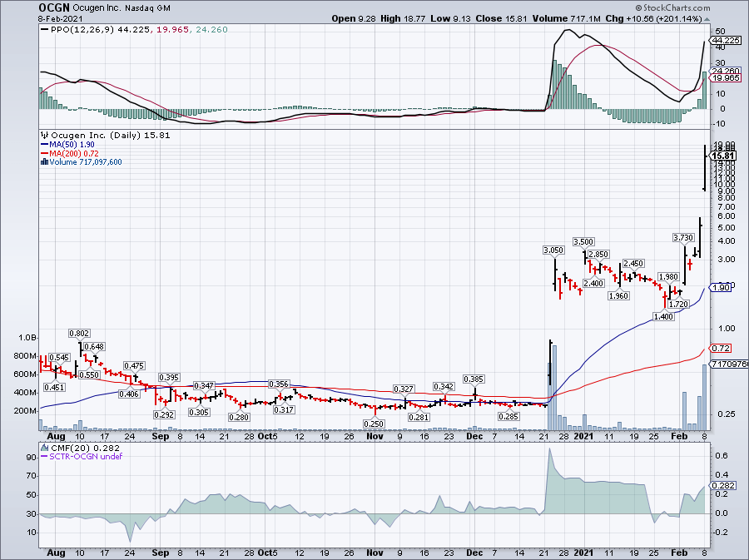Click the 1.400 low price label

(663, 316)
